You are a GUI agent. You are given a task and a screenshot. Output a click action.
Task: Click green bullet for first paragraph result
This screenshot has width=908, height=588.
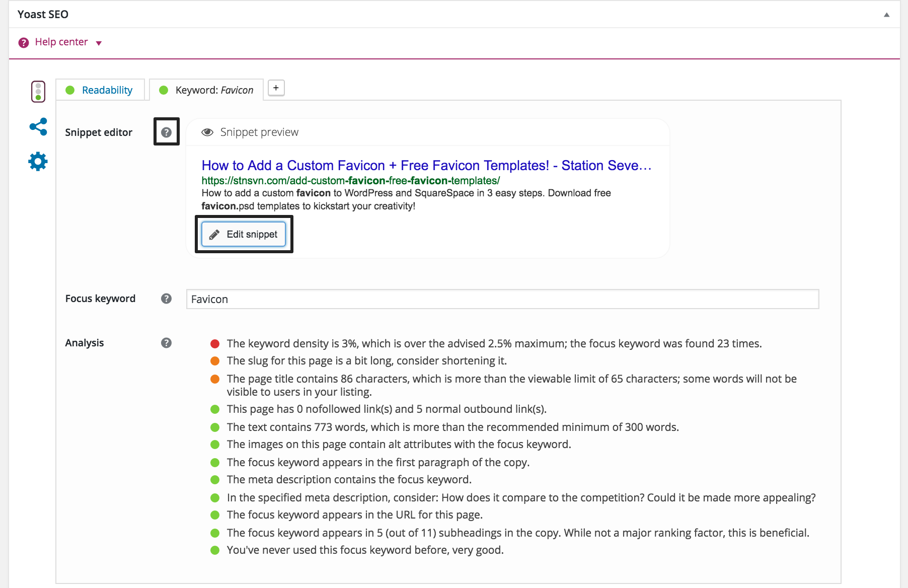[x=215, y=463]
